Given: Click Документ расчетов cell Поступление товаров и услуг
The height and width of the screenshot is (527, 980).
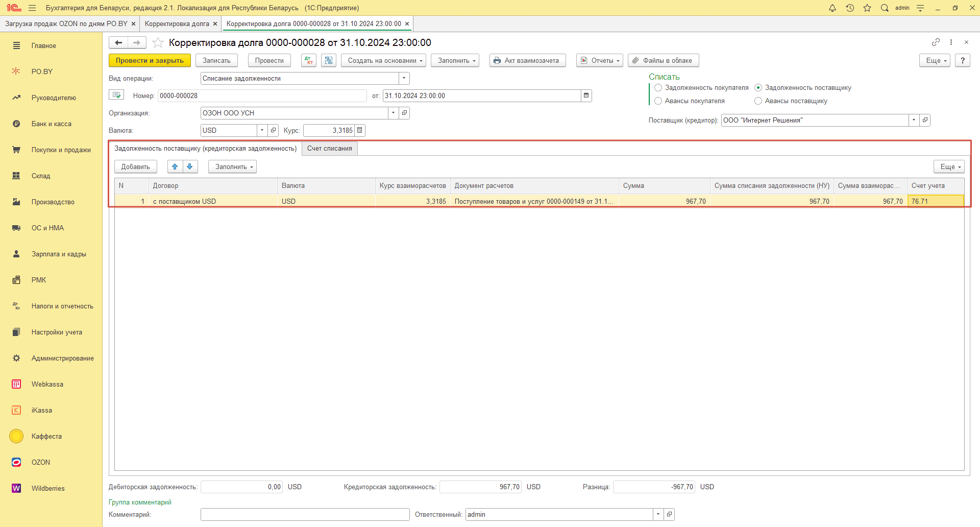Looking at the screenshot, I should [x=534, y=201].
